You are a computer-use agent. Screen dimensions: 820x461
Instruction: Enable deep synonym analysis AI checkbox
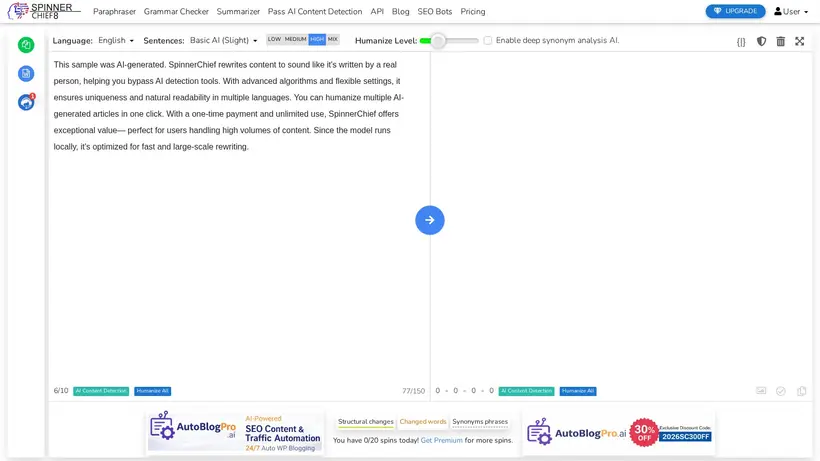pyautogui.click(x=487, y=40)
